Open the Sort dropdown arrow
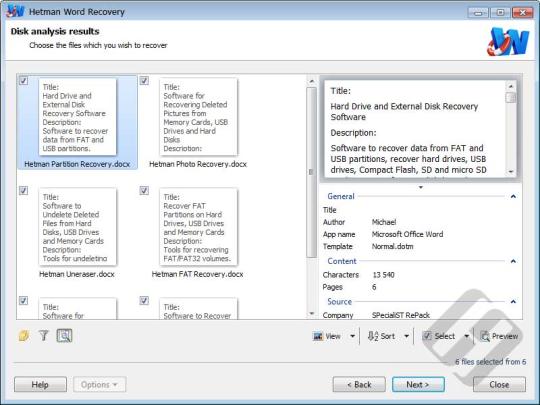The width and height of the screenshot is (540, 405). 406,336
